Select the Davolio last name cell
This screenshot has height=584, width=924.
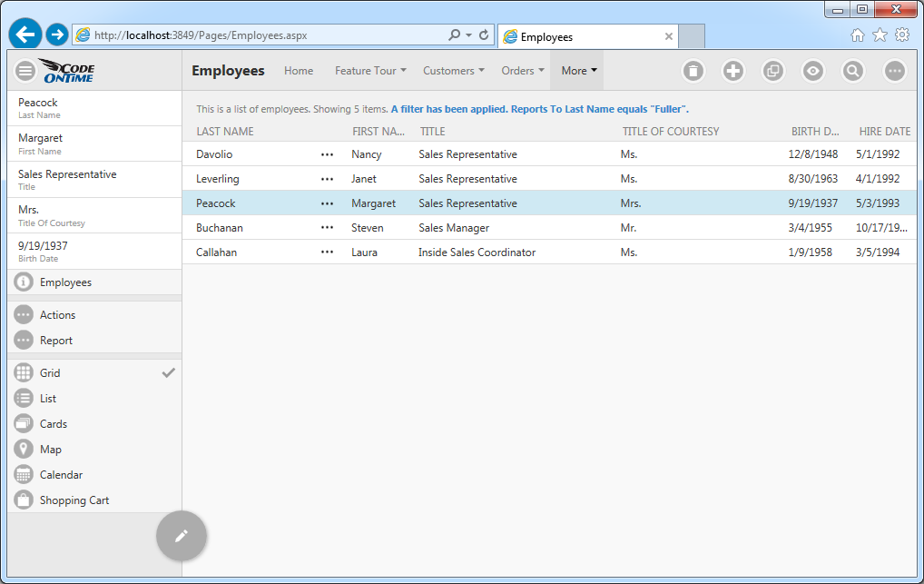214,154
